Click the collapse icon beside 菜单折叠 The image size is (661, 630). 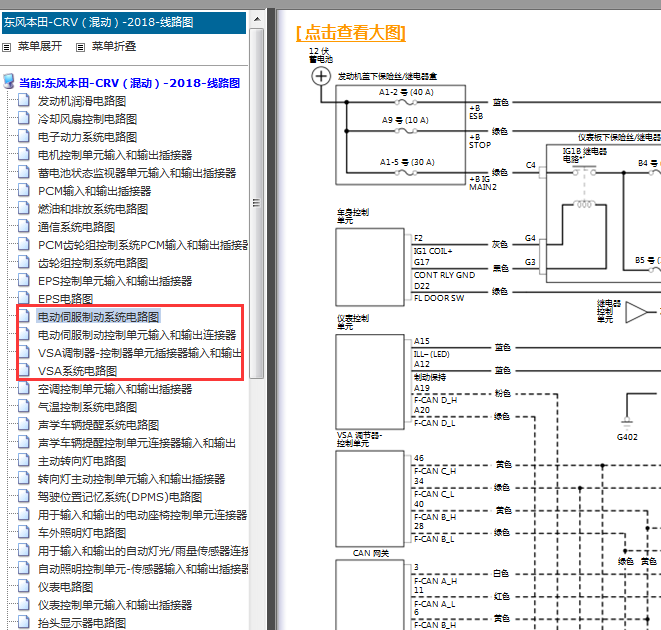pyautogui.click(x=81, y=47)
